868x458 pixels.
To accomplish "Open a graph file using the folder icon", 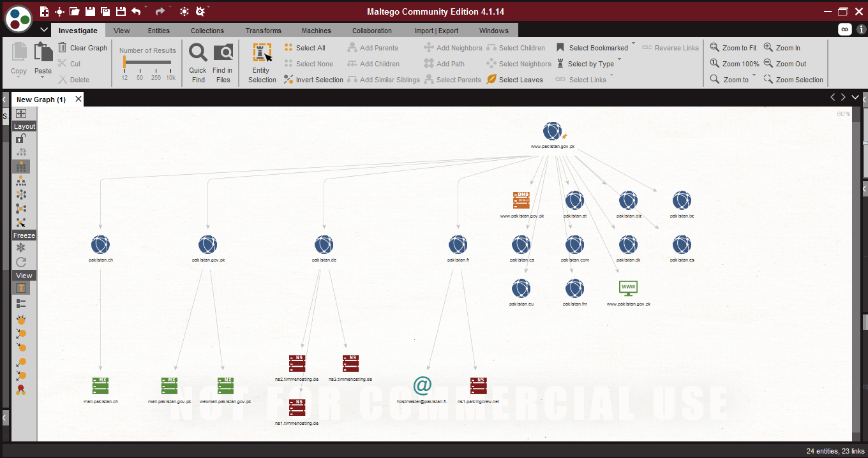I will [x=75, y=11].
